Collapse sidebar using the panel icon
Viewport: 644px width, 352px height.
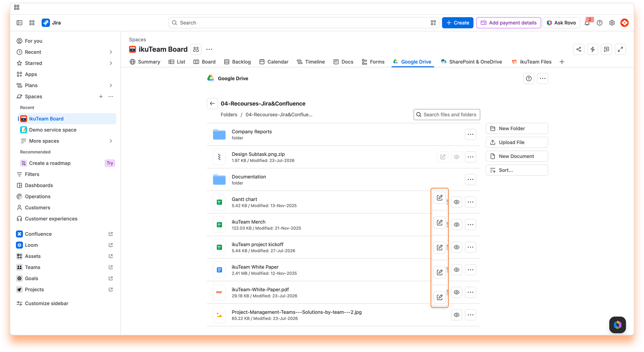click(x=19, y=23)
